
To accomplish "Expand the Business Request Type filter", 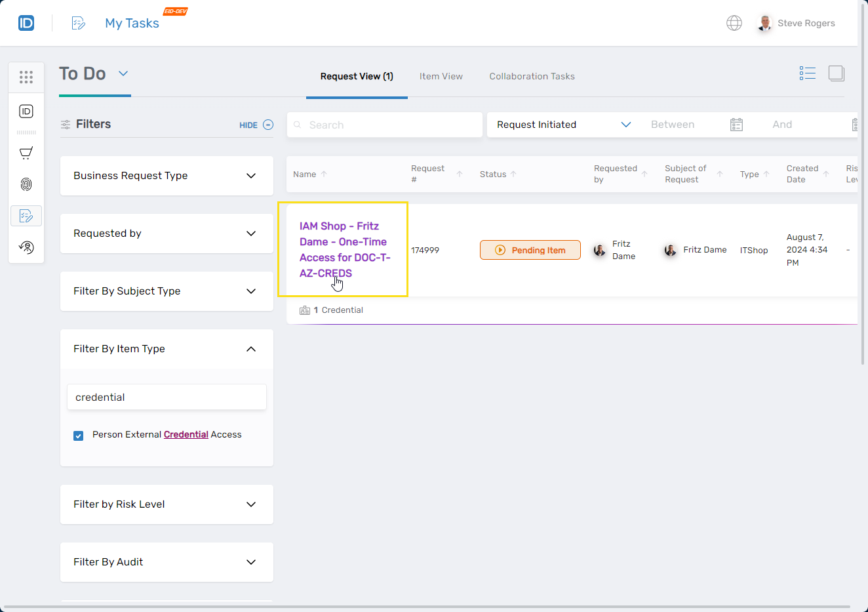I will click(x=167, y=176).
